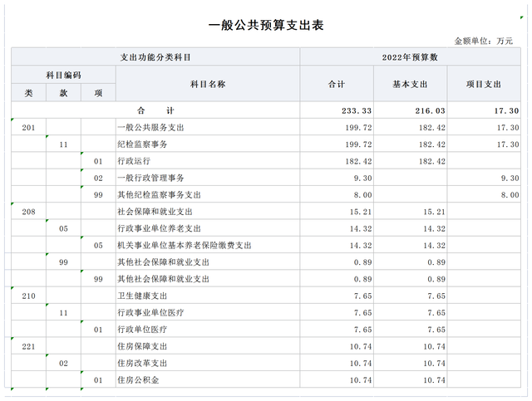Select class code 208 cell
Screen dimensions: 532x401
(x=28, y=212)
